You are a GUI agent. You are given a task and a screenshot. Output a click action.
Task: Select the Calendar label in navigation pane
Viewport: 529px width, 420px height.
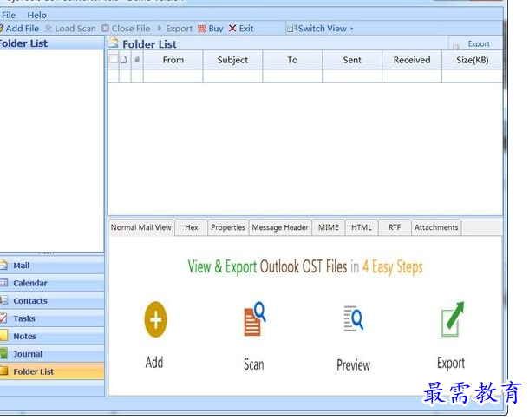(x=30, y=283)
